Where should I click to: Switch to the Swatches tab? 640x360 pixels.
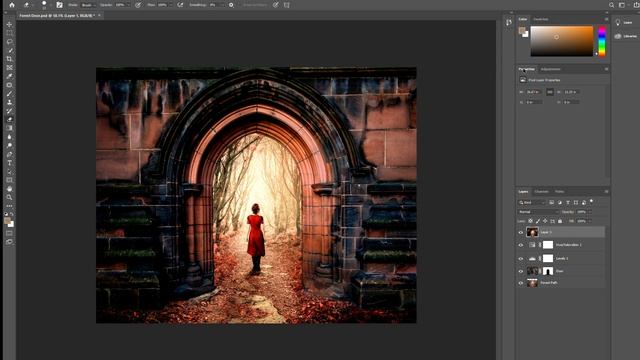pyautogui.click(x=541, y=19)
